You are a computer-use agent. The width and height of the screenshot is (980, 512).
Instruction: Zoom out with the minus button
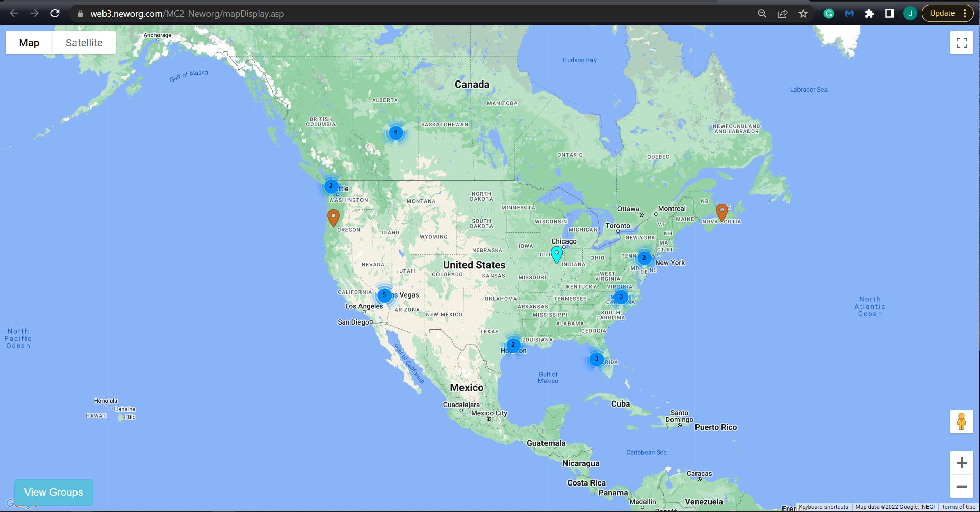click(x=962, y=487)
